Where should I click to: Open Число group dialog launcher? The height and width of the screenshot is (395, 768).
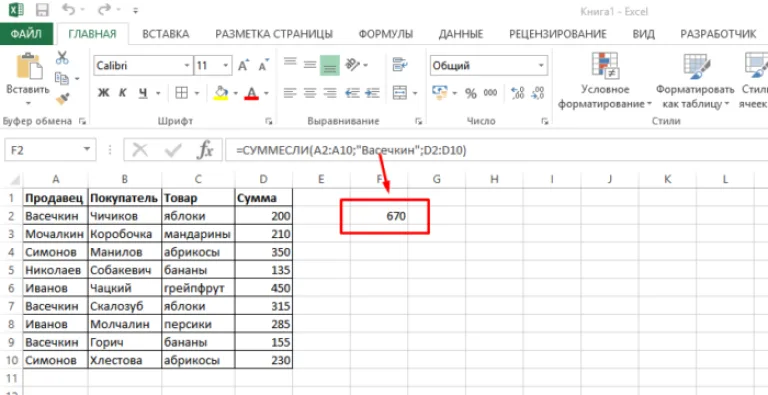coord(545,121)
